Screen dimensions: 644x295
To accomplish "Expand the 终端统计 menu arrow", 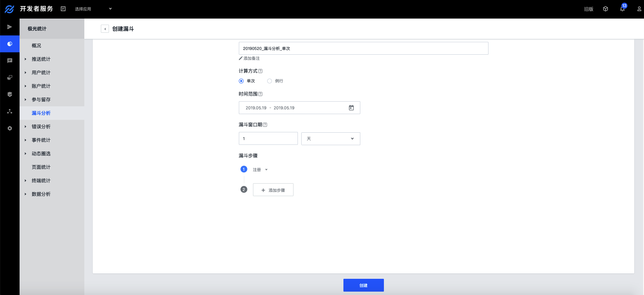I will 25,181.
